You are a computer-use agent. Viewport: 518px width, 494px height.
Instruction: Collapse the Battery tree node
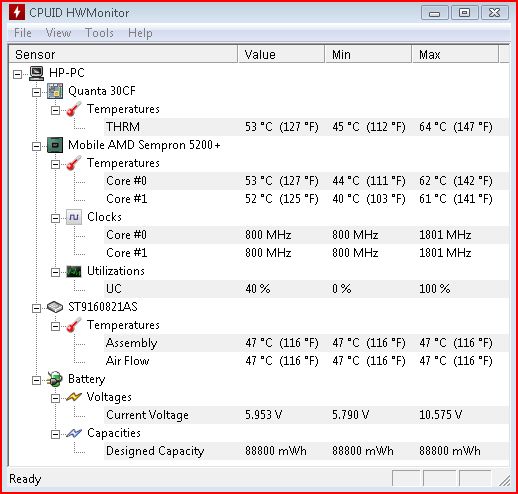click(36, 380)
